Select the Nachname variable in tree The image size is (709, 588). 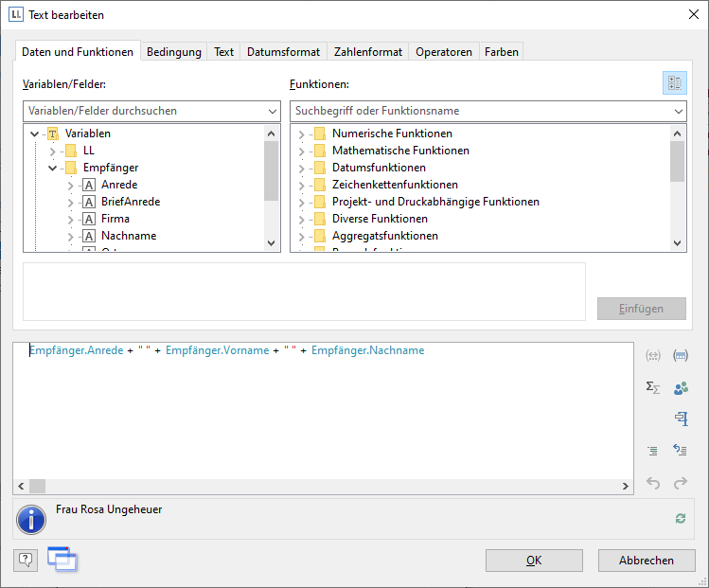tap(129, 236)
